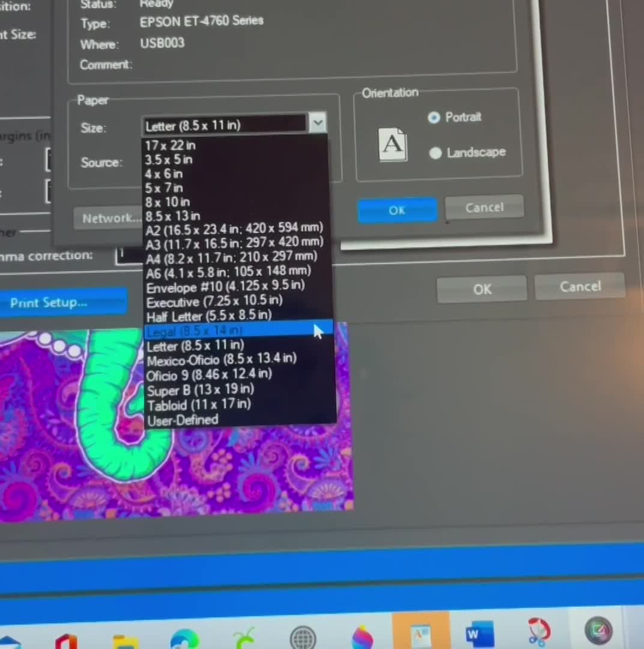Viewport: 644px width, 649px height.
Task: Select Portrait orientation
Action: pos(434,118)
